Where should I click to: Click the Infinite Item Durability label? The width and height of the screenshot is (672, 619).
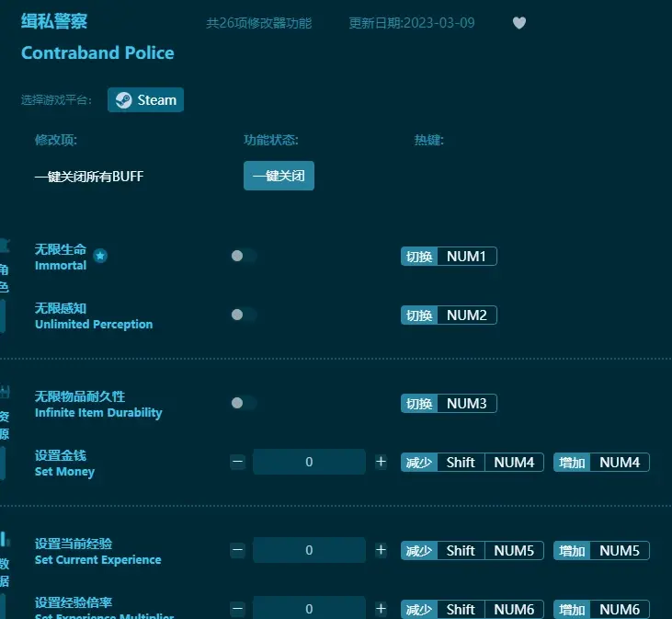click(98, 412)
